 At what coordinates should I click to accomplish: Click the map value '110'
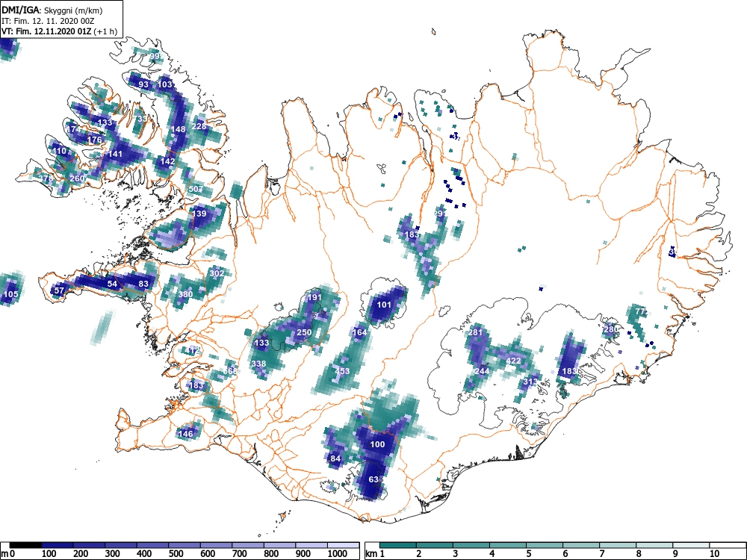(60, 151)
